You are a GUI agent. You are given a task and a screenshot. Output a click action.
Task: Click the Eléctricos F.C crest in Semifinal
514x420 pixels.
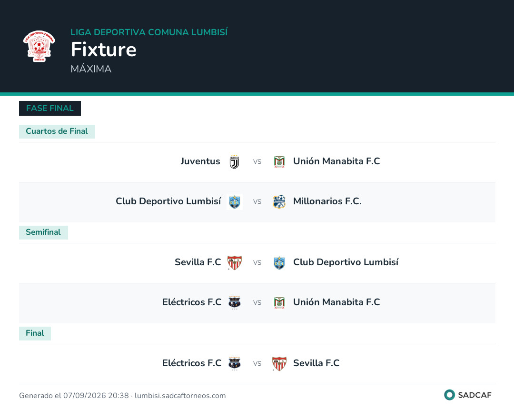point(234,303)
